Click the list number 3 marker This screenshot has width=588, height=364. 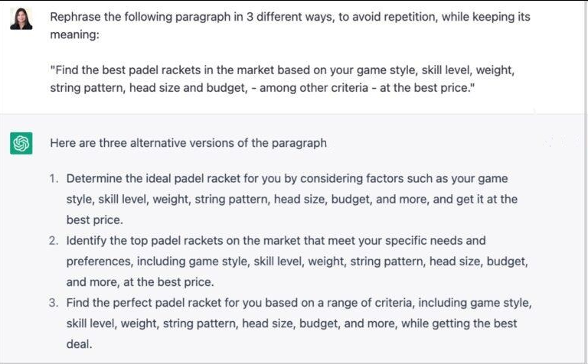54,302
